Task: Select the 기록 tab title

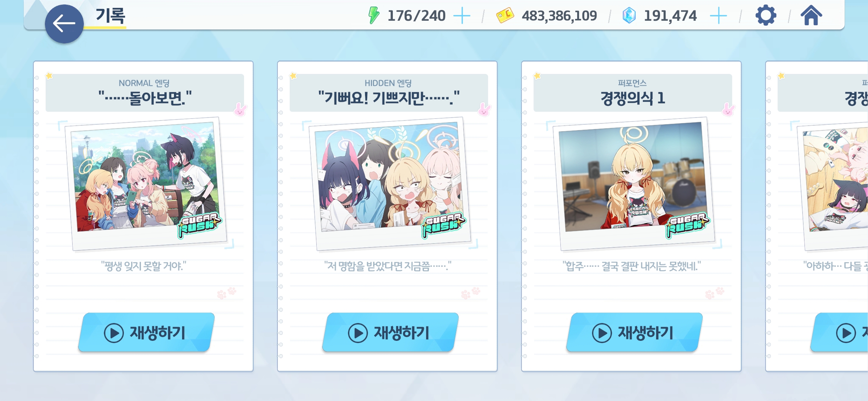Action: [x=111, y=16]
